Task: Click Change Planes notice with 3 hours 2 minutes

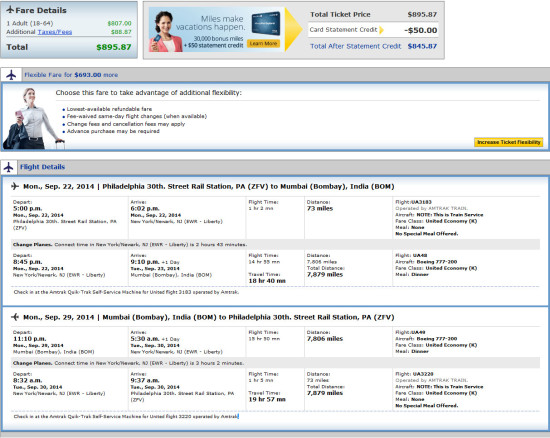Action: tap(275, 363)
